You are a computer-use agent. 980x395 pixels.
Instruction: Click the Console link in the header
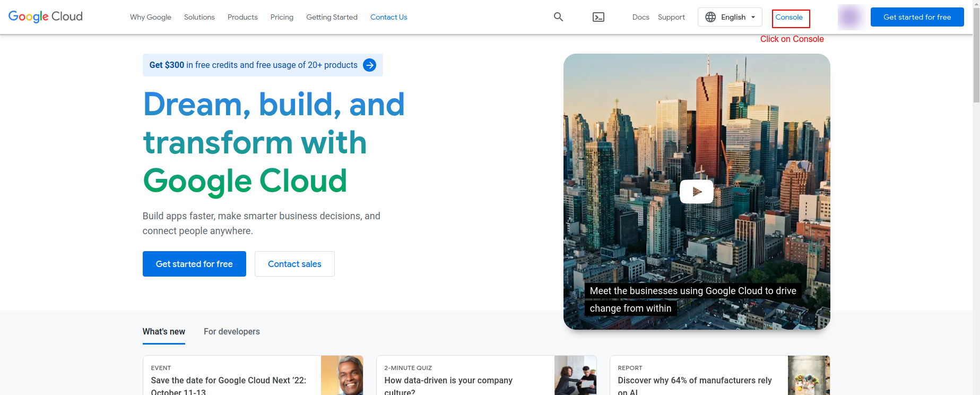click(x=789, y=17)
